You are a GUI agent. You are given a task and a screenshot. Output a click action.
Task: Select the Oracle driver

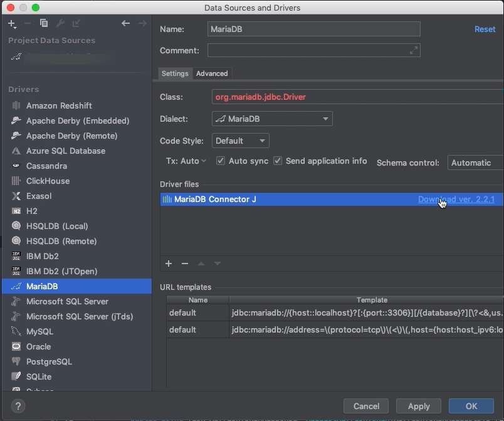76,346
